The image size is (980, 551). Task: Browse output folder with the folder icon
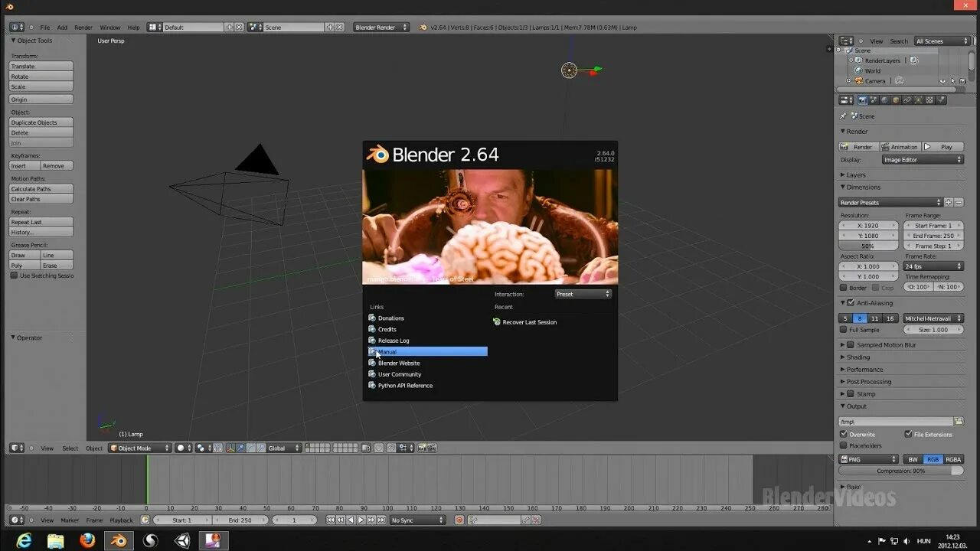coord(959,422)
